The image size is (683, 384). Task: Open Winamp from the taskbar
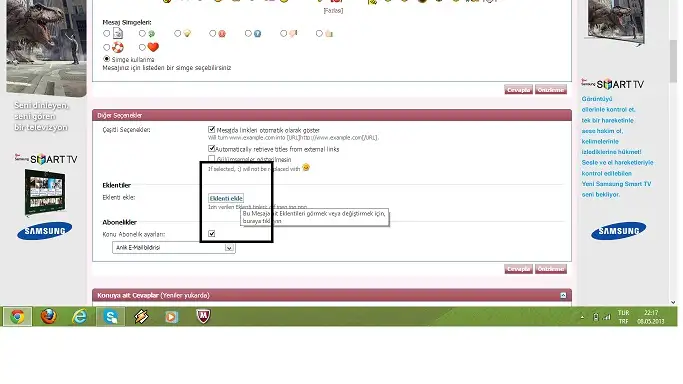(142, 317)
